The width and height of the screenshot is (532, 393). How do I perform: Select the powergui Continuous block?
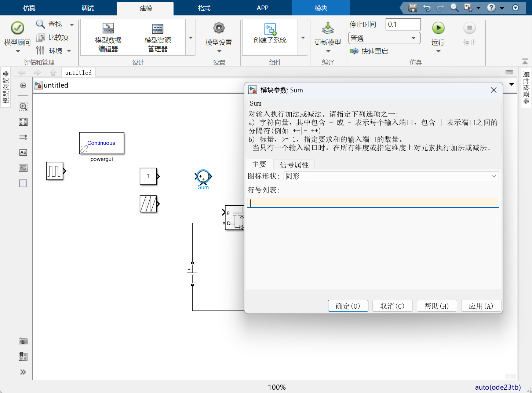(x=102, y=143)
